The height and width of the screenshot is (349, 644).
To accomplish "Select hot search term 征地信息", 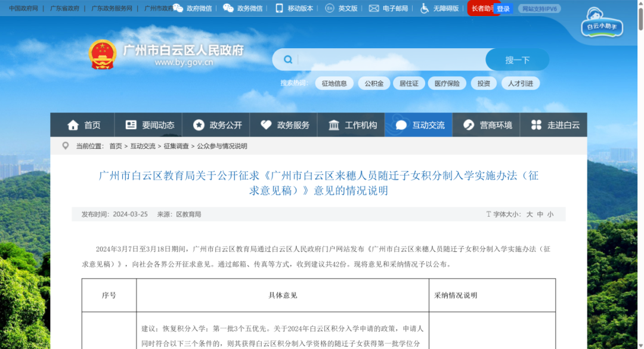I will 335,83.
